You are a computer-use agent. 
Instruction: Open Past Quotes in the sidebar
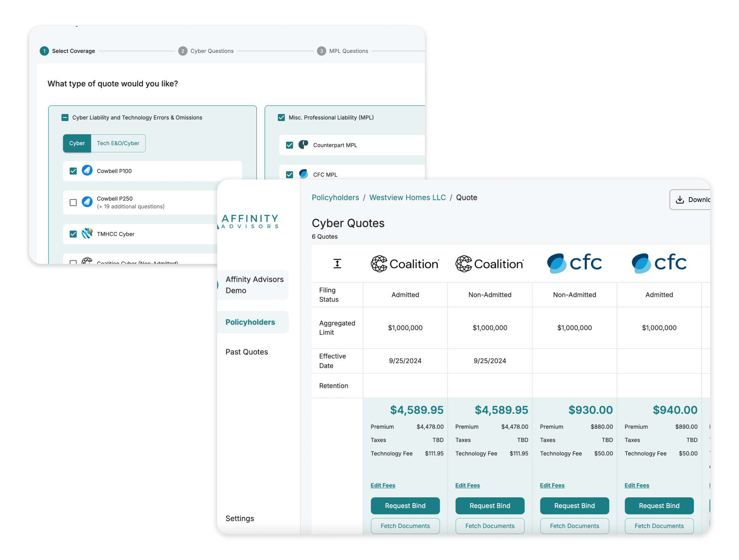click(x=247, y=352)
